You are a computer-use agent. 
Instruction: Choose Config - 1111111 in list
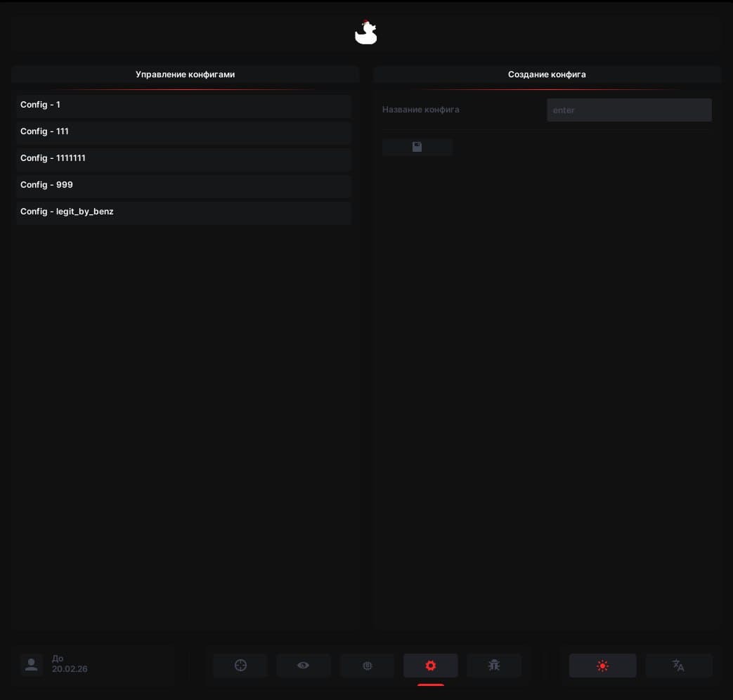tap(183, 158)
